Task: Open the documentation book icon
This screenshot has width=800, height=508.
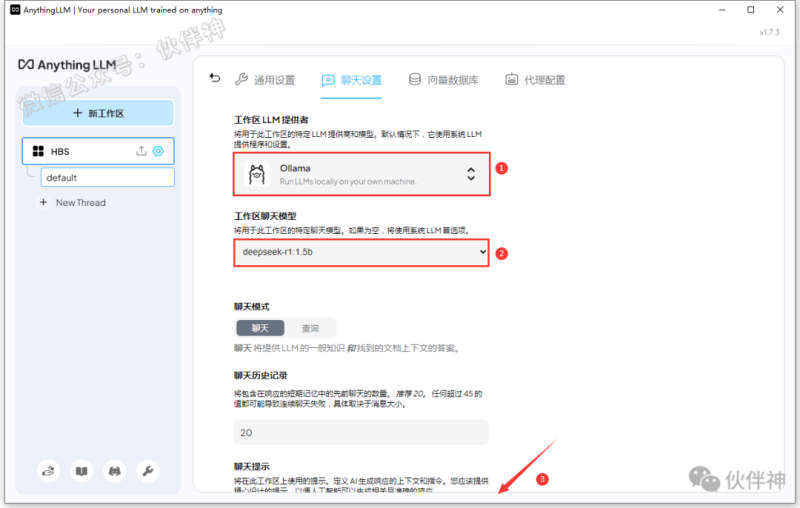Action: (81, 470)
